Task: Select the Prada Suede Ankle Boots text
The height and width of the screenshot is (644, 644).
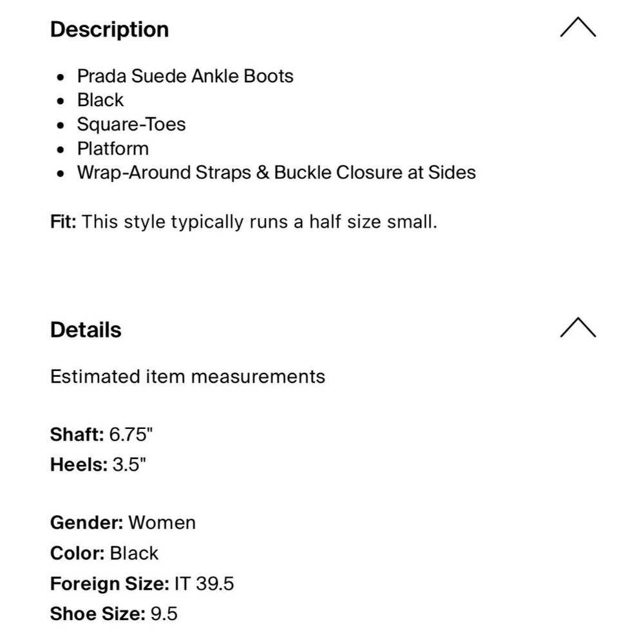Action: [185, 76]
